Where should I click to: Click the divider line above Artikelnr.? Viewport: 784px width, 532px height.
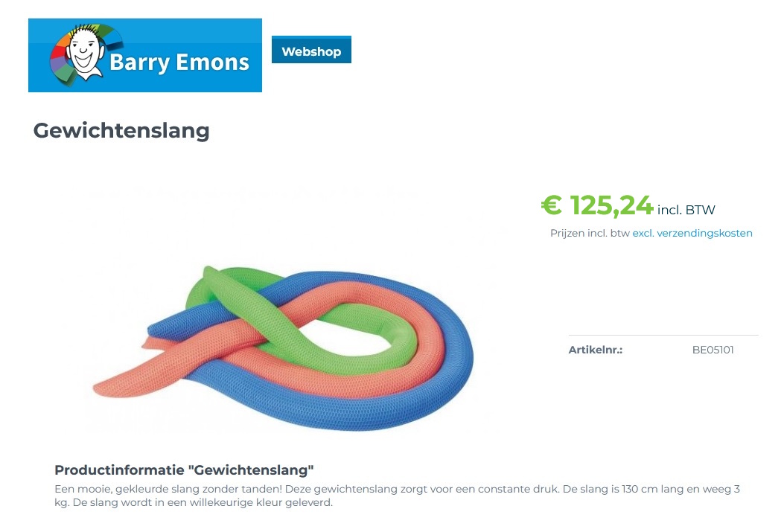click(x=663, y=336)
